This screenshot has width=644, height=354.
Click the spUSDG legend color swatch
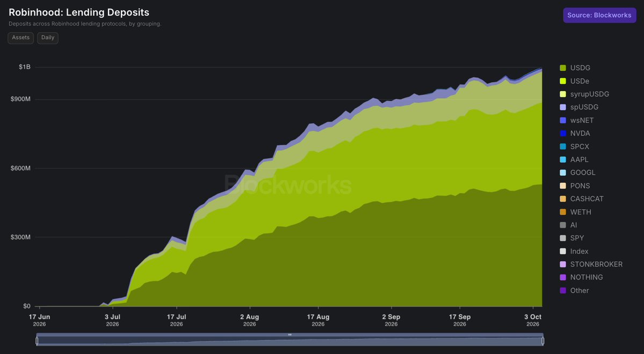click(x=563, y=107)
